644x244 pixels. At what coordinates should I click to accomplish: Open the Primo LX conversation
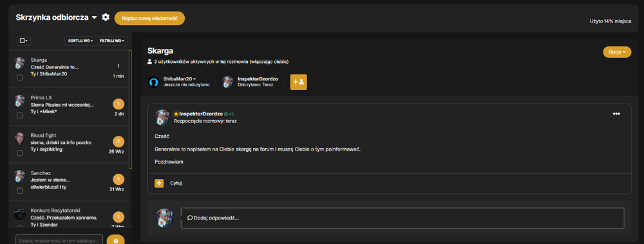(x=69, y=106)
